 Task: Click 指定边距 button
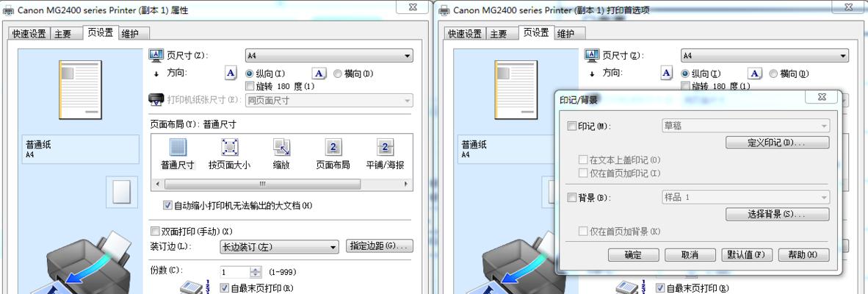[379, 245]
